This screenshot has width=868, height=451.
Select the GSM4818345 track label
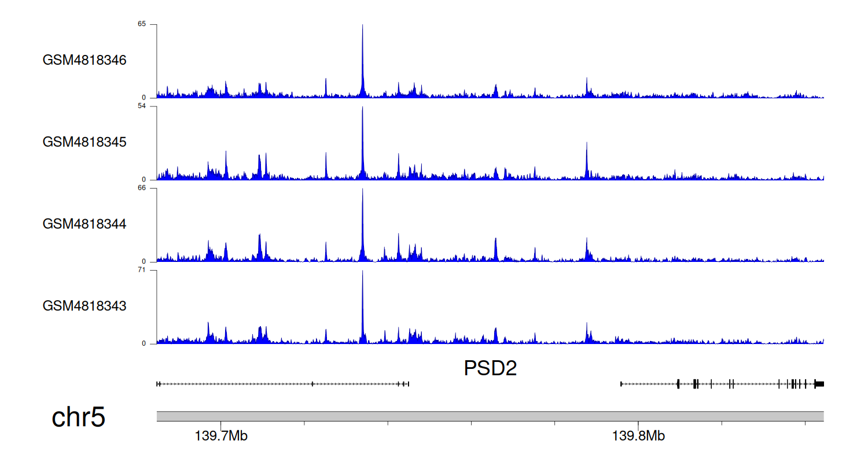point(84,142)
